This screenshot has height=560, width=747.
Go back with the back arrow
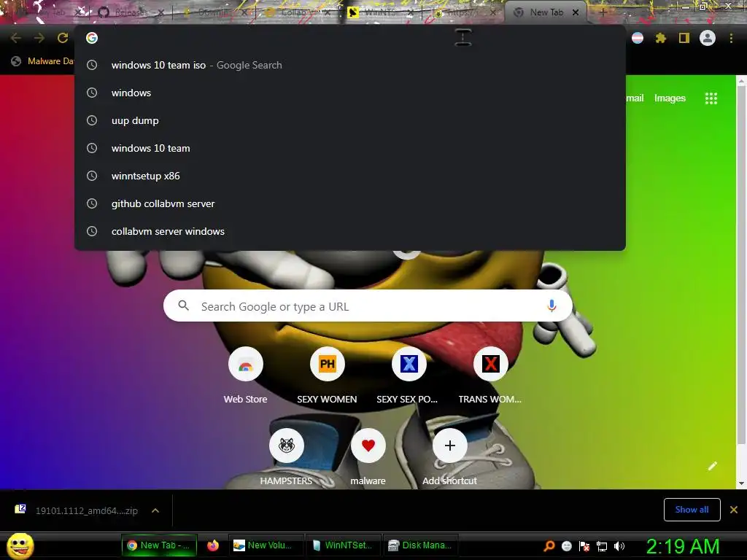click(x=16, y=38)
